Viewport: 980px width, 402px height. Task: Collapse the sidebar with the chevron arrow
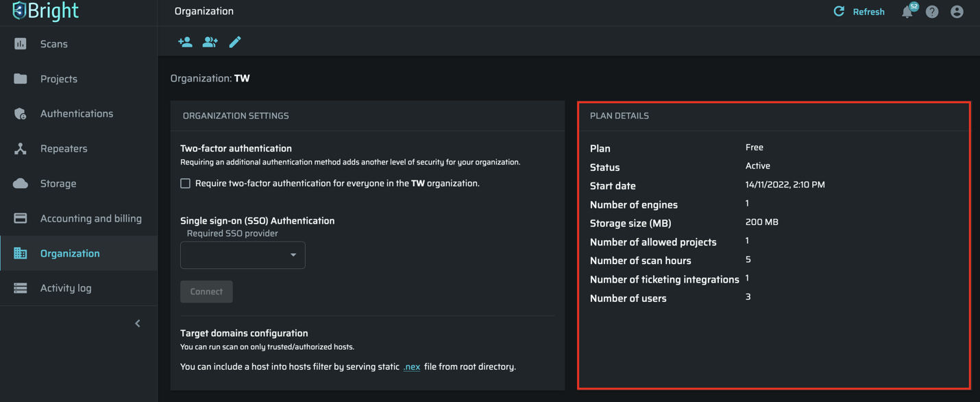coord(138,323)
